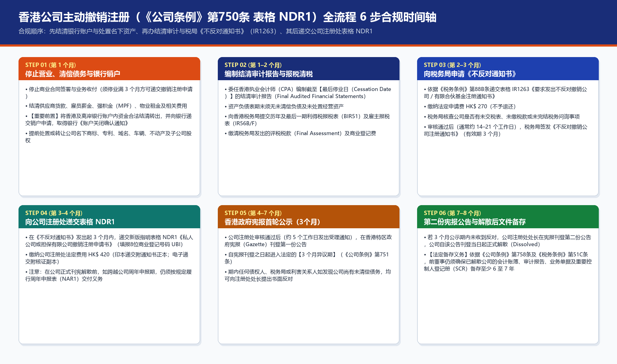Click bullet 税务局核查公司是否有未交税表
Screen dimensions: 617x364
pos(502,117)
